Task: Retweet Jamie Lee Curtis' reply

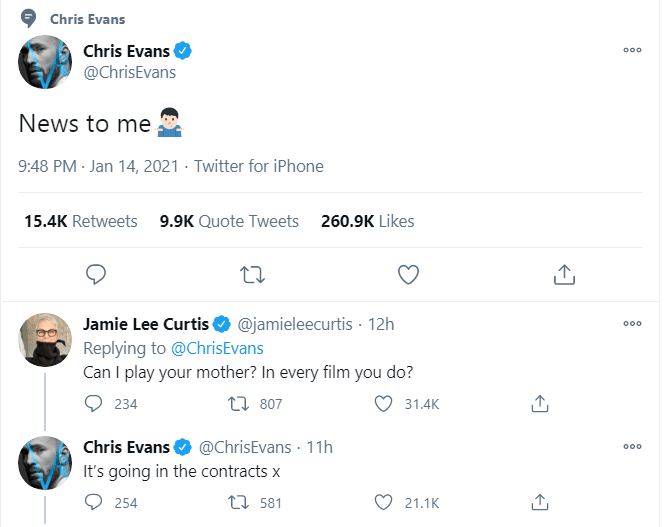Action: (x=238, y=404)
